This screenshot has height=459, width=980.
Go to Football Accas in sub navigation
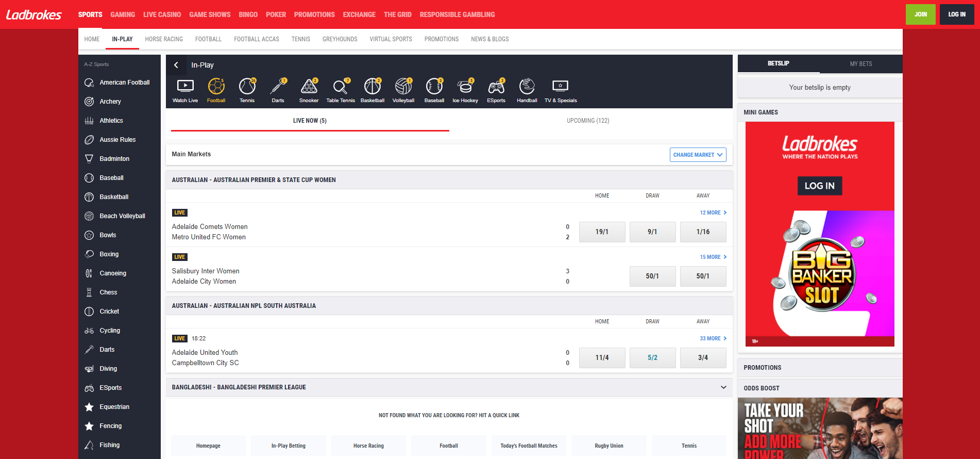(257, 39)
